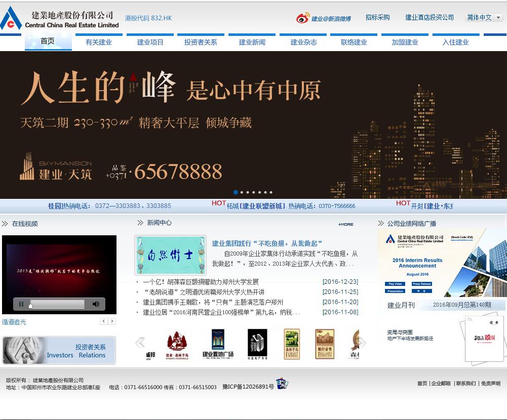Click the 公司业绩网络广播 section heading
Image resolution: width=507 pixels, height=420 pixels.
click(x=412, y=224)
